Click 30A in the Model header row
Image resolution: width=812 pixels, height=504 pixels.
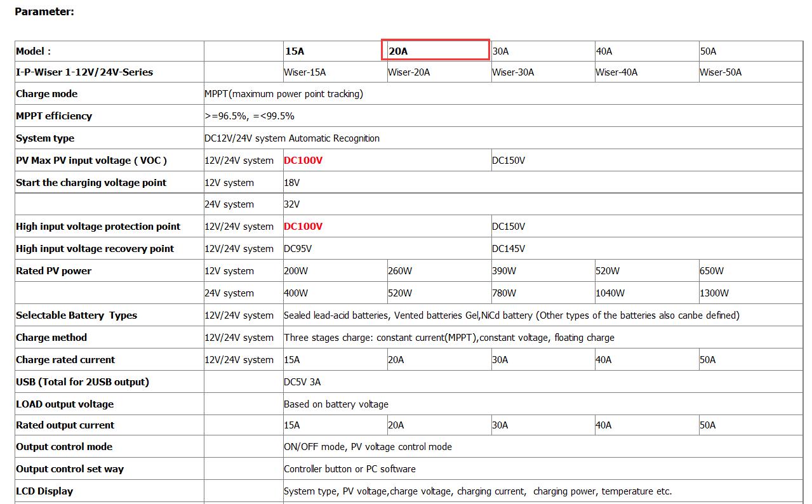pyautogui.click(x=500, y=51)
